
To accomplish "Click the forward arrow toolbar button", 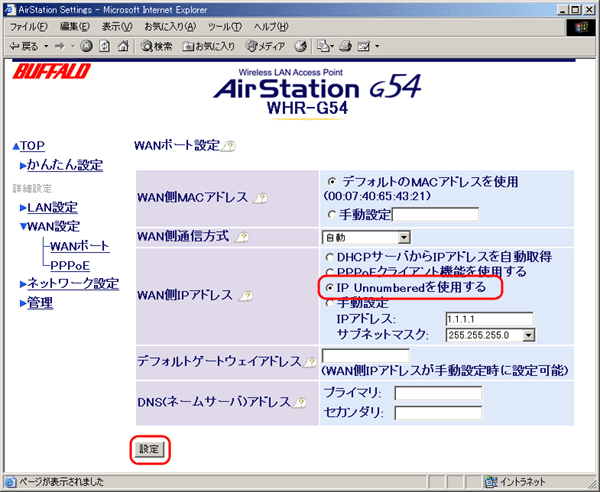I will [x=59, y=47].
